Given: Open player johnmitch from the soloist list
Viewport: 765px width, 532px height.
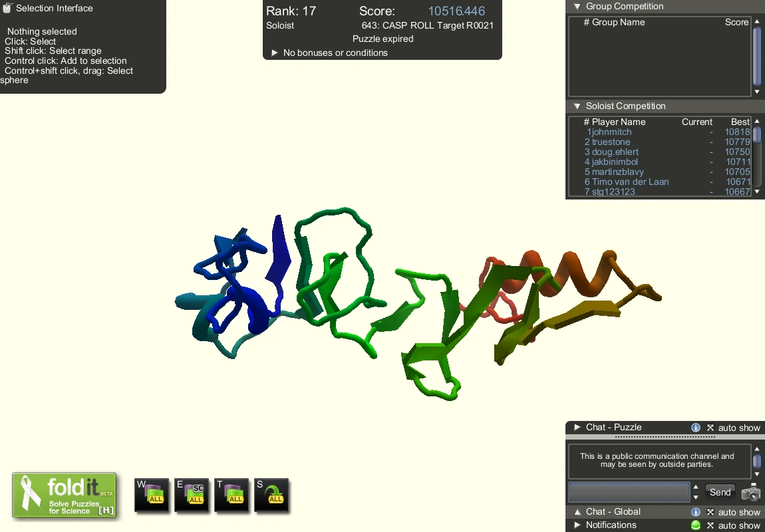Looking at the screenshot, I should pos(609,132).
